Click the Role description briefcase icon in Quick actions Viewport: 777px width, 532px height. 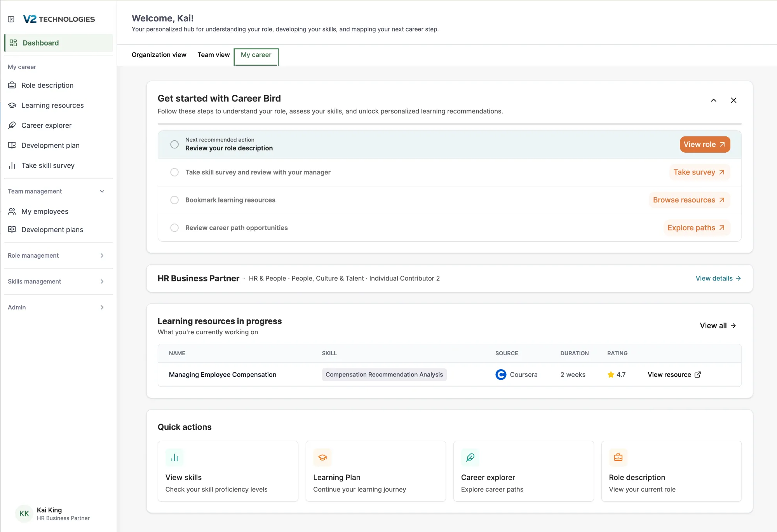(x=618, y=458)
